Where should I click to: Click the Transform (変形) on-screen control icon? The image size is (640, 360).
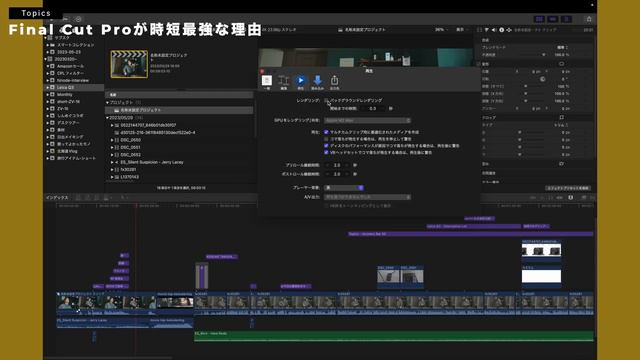pyautogui.click(x=562, y=64)
